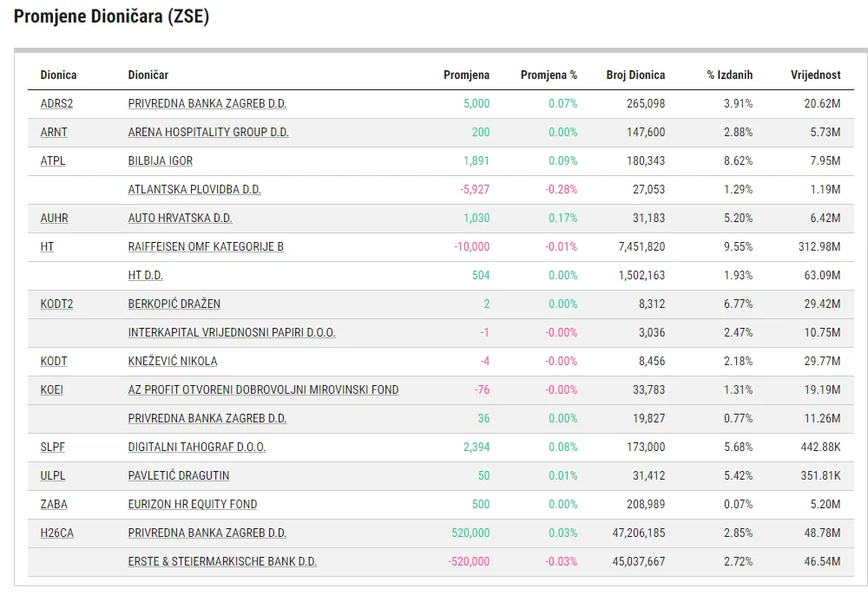868x595 pixels.
Task: Select Eurizon HR Equity Fond shareholder
Action: point(193,504)
